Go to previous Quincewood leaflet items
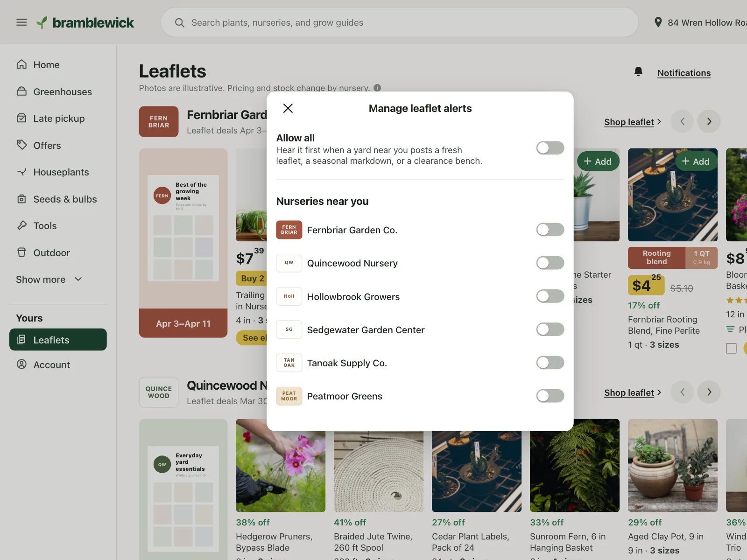The image size is (747, 560). pos(682,392)
